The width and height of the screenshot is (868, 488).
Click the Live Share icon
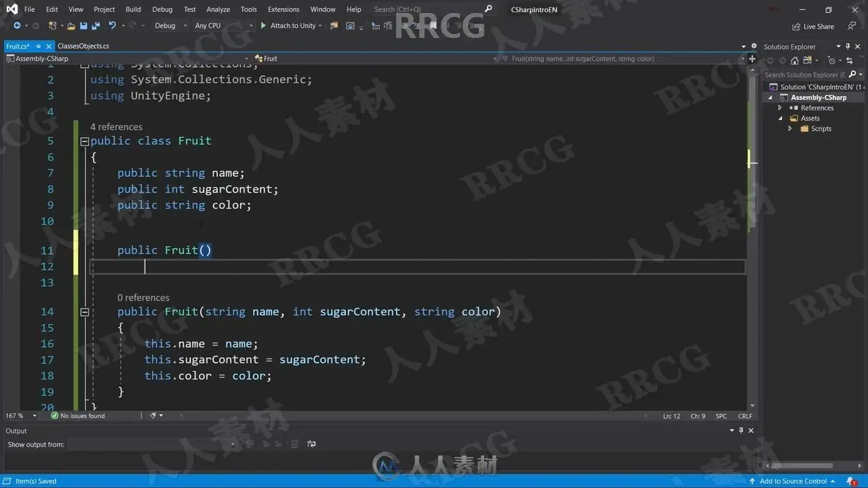(796, 26)
